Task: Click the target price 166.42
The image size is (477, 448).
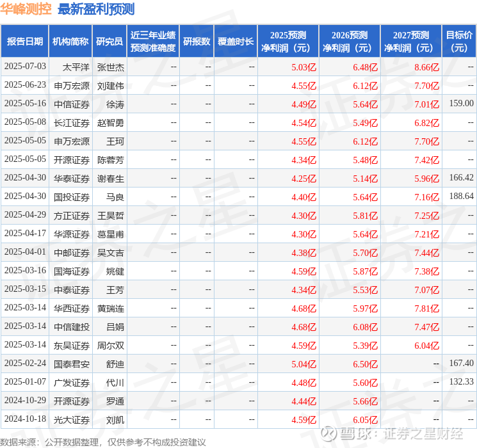Action: coord(461,178)
